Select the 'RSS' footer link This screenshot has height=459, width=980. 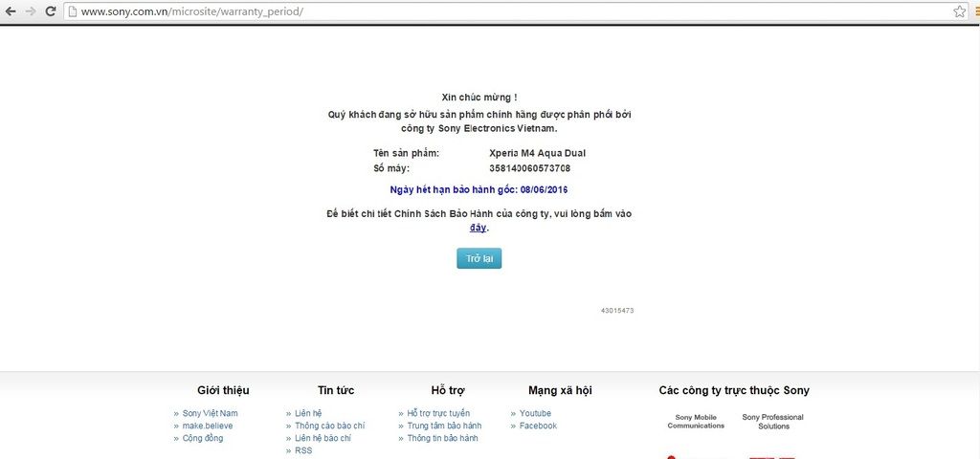pyautogui.click(x=303, y=450)
